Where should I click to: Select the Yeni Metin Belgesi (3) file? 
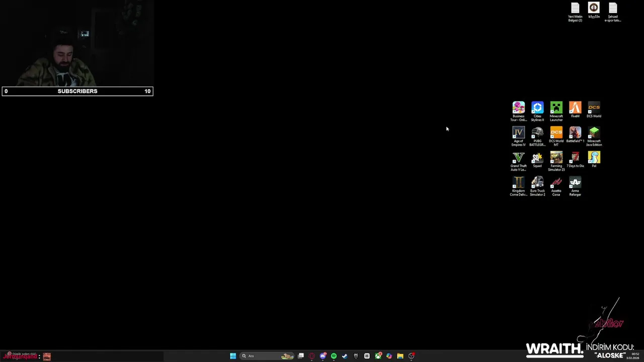point(575,12)
